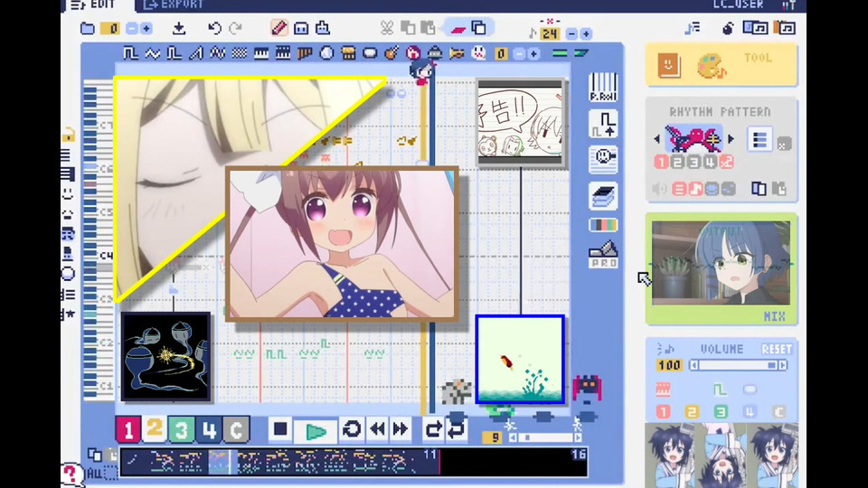This screenshot has width=868, height=488.
Task: Select the C chord track button
Action: [236, 430]
